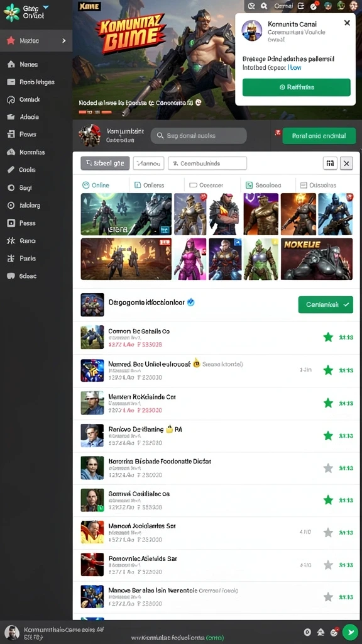Image resolution: width=362 pixels, height=644 pixels.
Task: Select the Stieol gñe filter button
Action: coord(105,163)
